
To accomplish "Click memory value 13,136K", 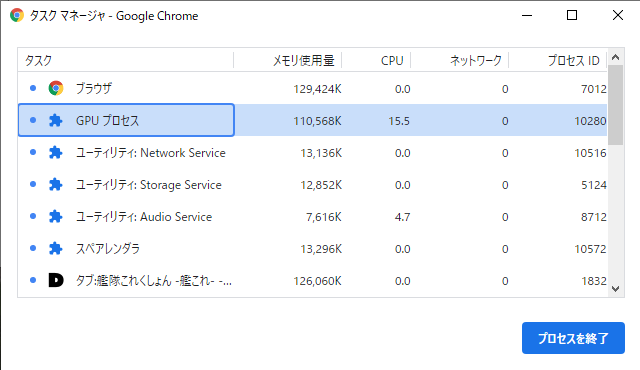I will click(x=321, y=153).
